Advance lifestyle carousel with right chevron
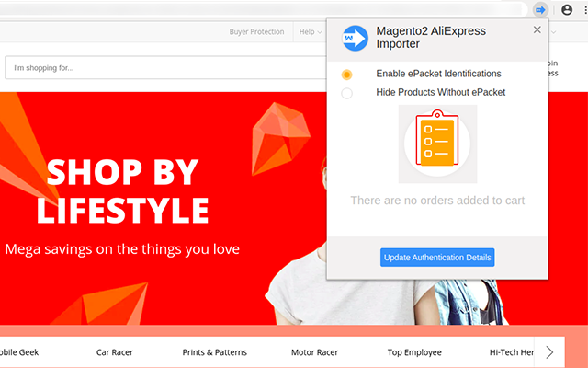This screenshot has height=368, width=588. click(549, 351)
